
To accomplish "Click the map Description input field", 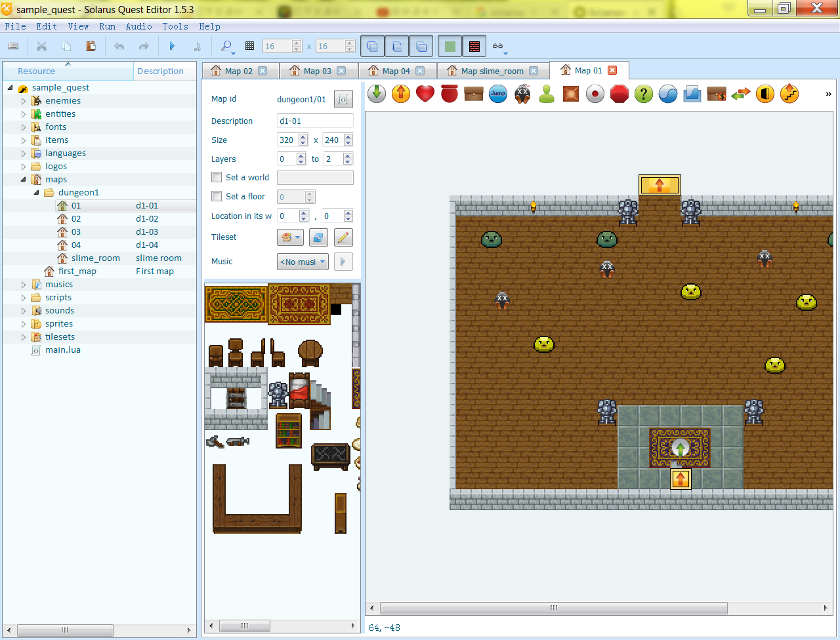I will coord(315,121).
